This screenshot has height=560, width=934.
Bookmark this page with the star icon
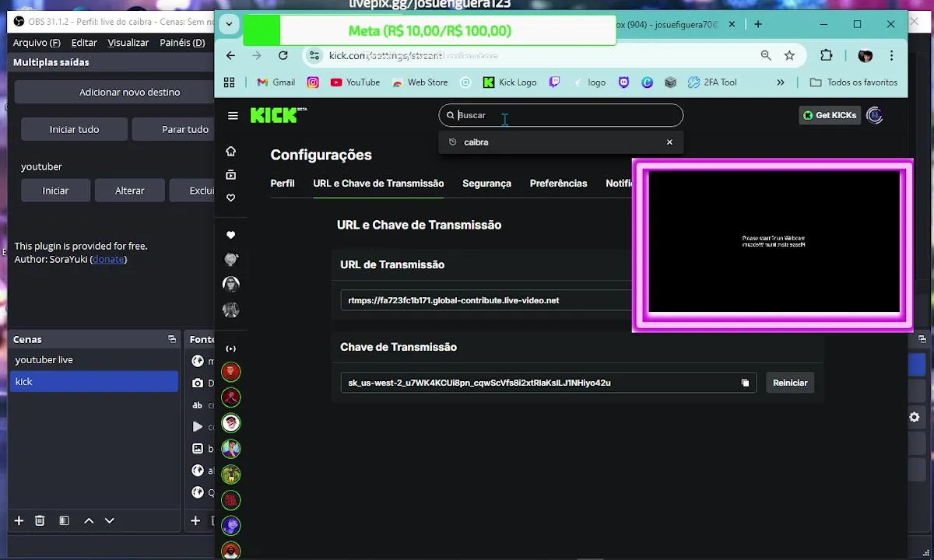pyautogui.click(x=789, y=55)
